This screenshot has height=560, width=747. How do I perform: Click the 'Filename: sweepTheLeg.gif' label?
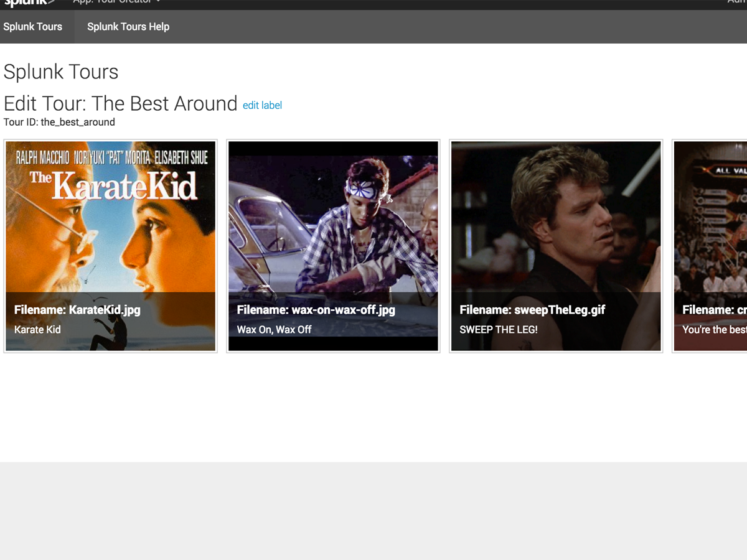(x=532, y=310)
